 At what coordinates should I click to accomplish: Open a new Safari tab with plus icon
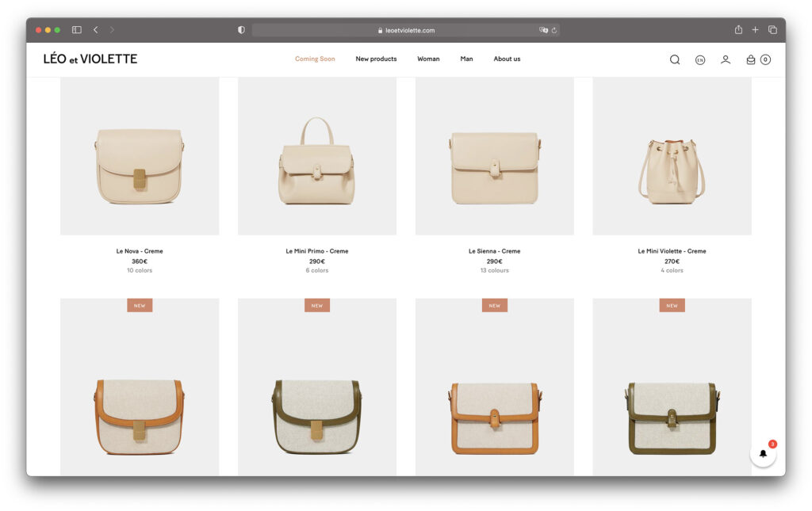(x=755, y=30)
